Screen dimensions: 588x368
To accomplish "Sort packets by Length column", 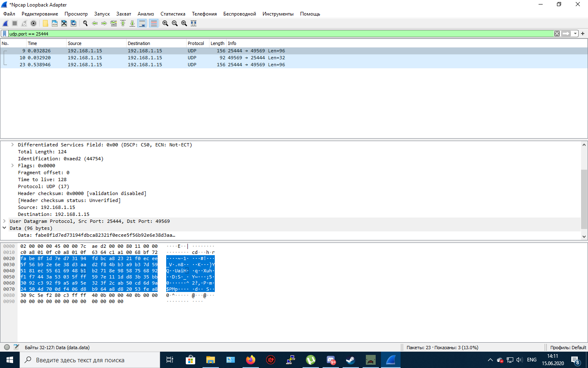I will point(217,43).
